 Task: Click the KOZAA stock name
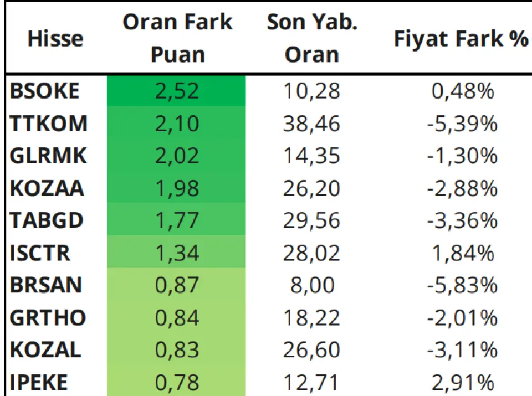click(x=47, y=188)
